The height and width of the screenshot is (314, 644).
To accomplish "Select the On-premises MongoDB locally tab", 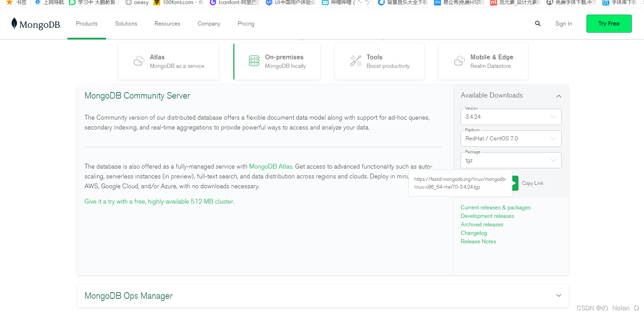I will click(x=277, y=62).
